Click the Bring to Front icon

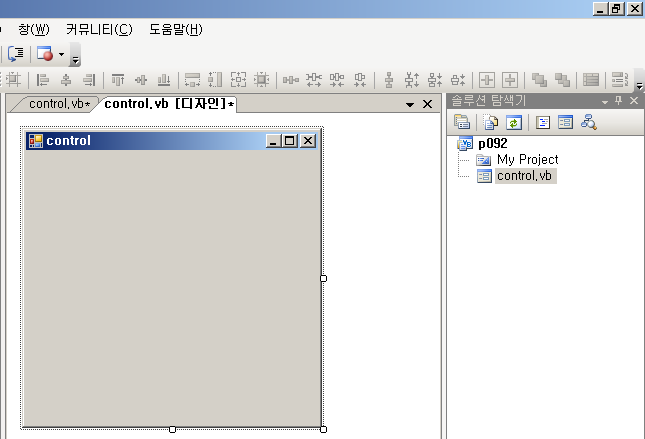[x=539, y=79]
